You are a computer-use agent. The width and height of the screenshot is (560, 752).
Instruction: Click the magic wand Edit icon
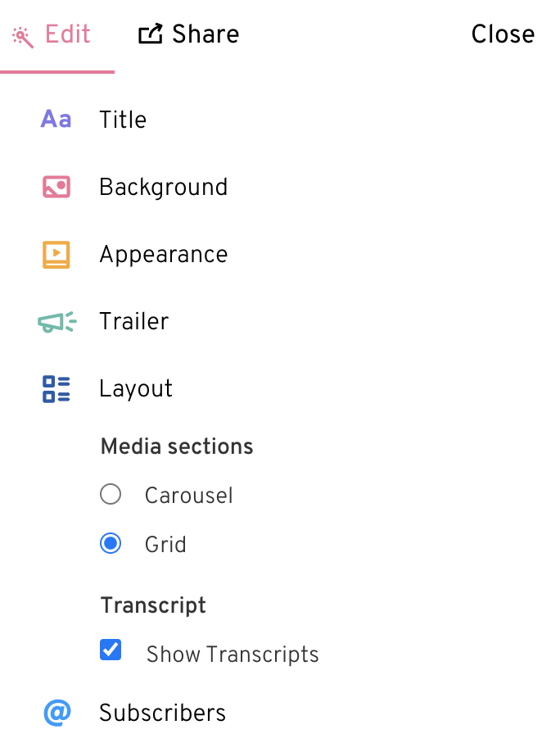[23, 38]
